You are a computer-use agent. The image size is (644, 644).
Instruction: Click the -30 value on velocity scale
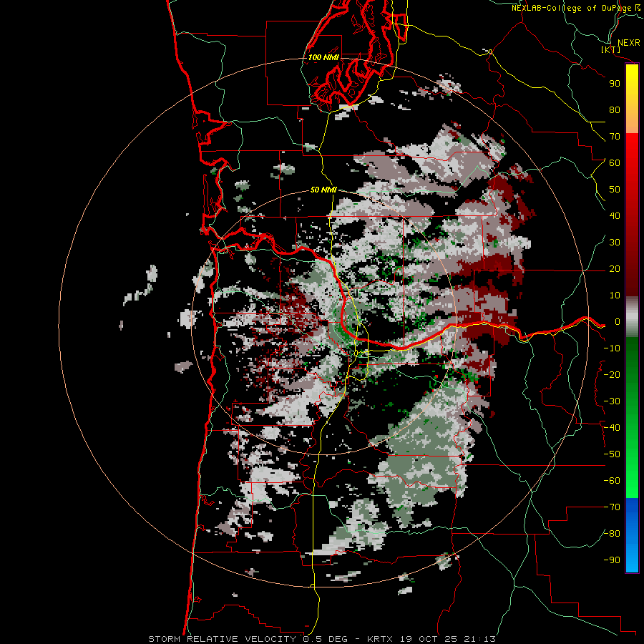(612, 401)
